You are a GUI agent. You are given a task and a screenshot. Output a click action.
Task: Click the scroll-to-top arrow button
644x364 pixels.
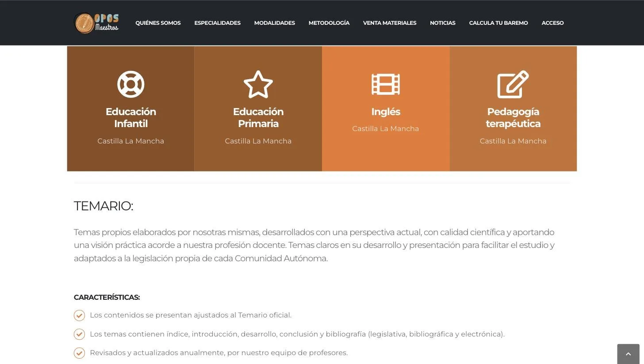coord(628,354)
